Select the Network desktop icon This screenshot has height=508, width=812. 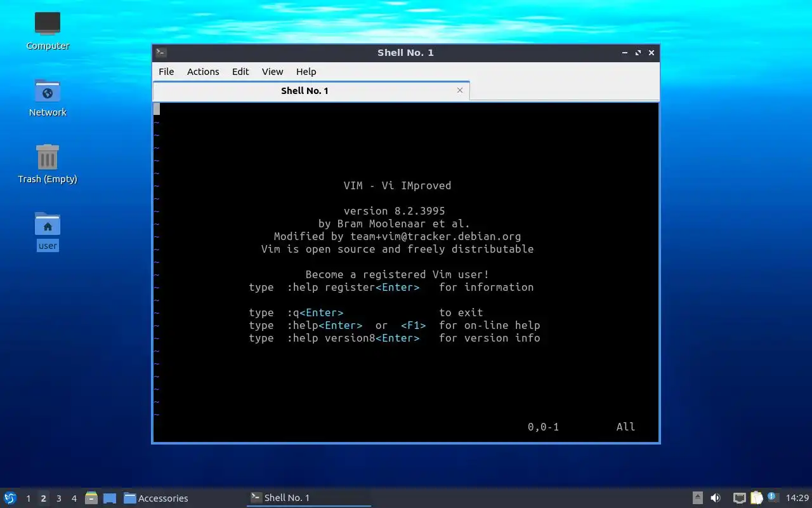pyautogui.click(x=48, y=98)
